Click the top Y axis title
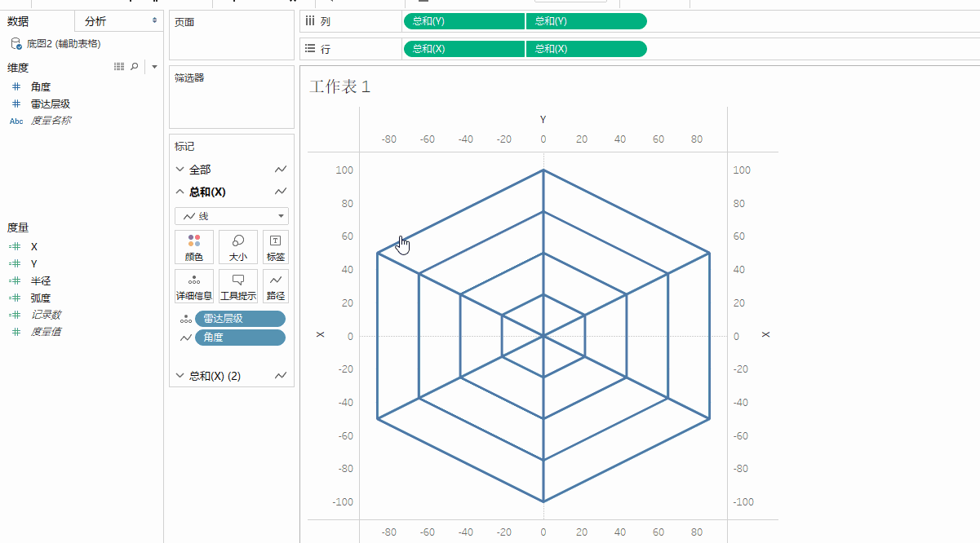This screenshot has width=980, height=543. pos(543,120)
